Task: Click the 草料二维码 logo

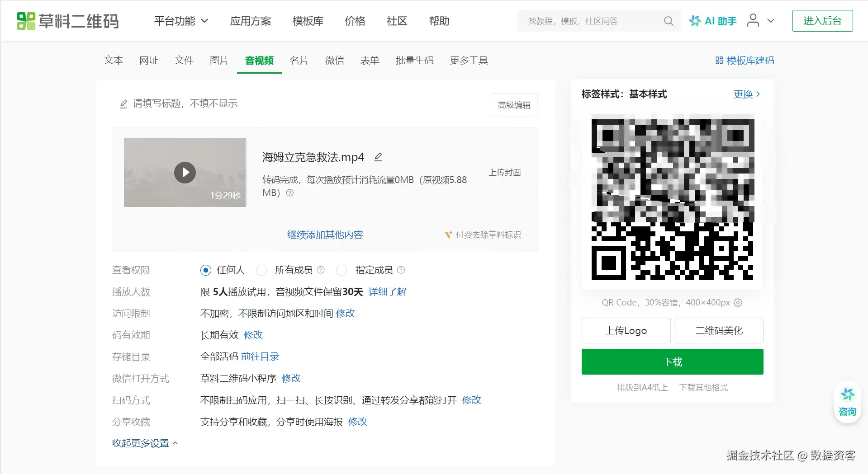Action: pyautogui.click(x=68, y=21)
